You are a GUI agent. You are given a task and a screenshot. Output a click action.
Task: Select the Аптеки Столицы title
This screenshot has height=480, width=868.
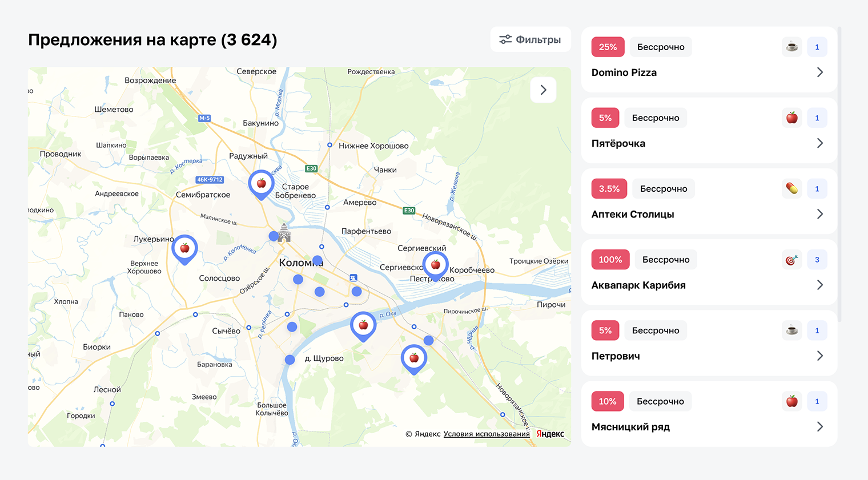coord(633,214)
